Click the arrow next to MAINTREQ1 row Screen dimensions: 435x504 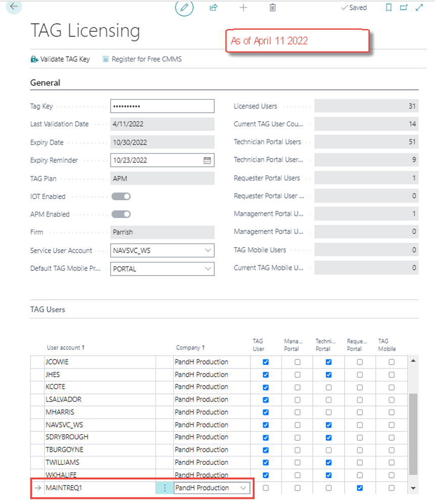point(38,488)
